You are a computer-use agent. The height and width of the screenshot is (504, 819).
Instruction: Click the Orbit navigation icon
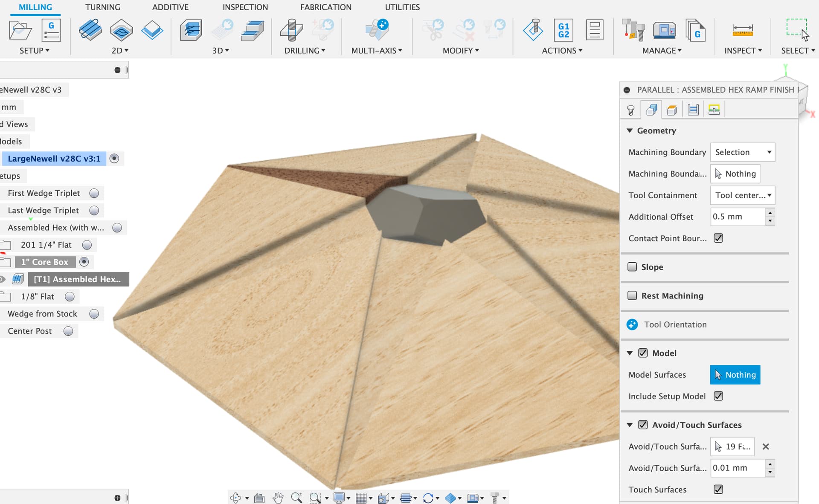pos(236,498)
